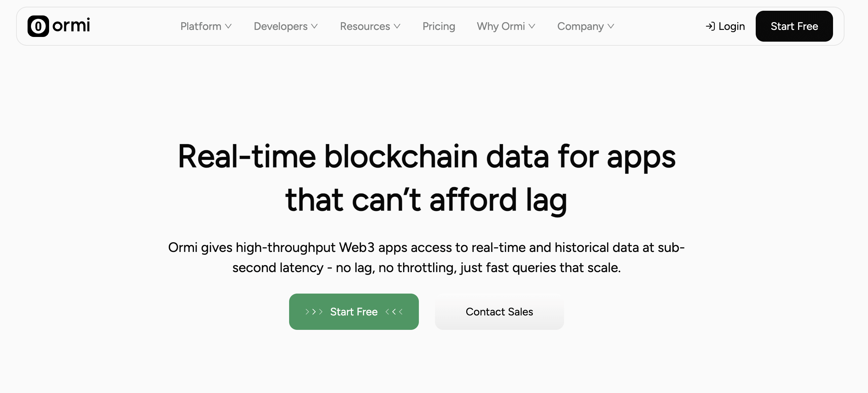Click the Contact Sales button

click(x=499, y=312)
